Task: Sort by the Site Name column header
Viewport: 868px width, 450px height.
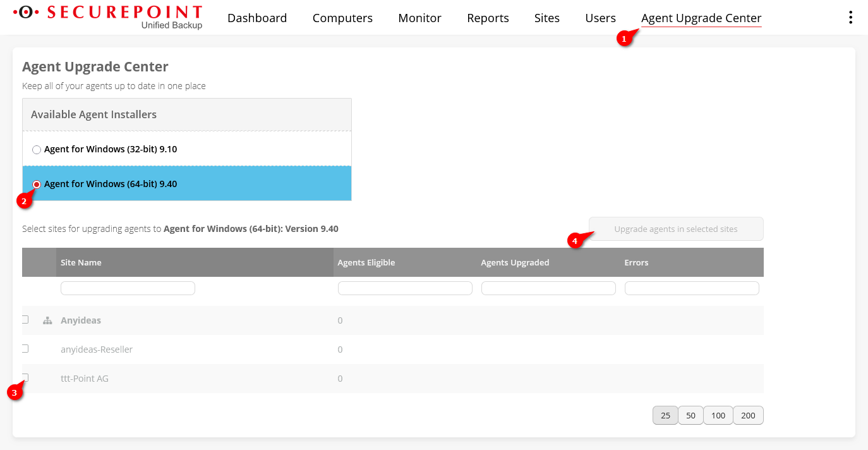Action: (81, 262)
